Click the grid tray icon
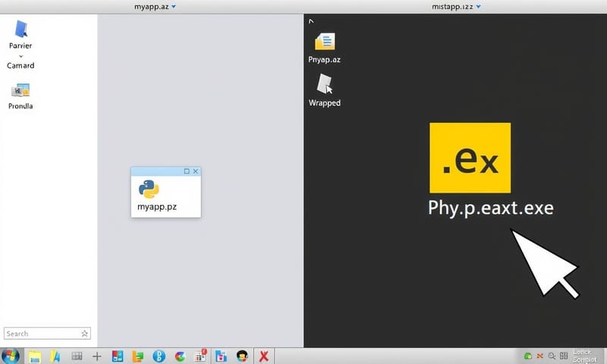This screenshot has height=364, width=607. 564,356
